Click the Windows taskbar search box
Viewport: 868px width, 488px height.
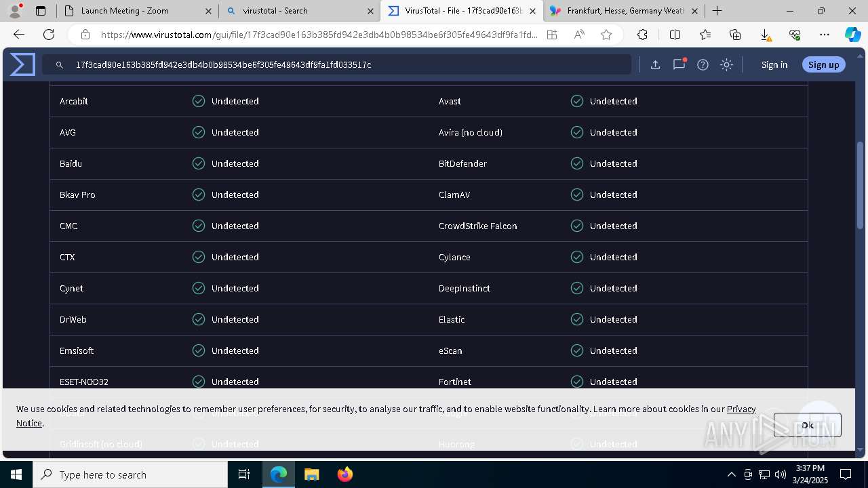coord(130,474)
